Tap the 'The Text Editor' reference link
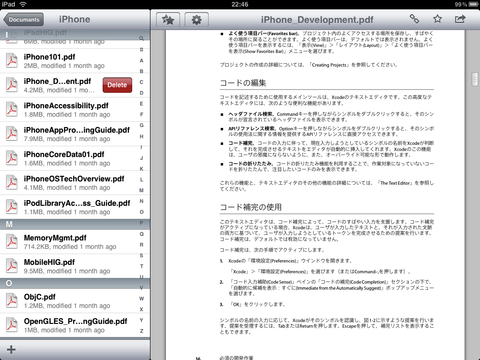This screenshot has width=480, height=360. pos(395,183)
